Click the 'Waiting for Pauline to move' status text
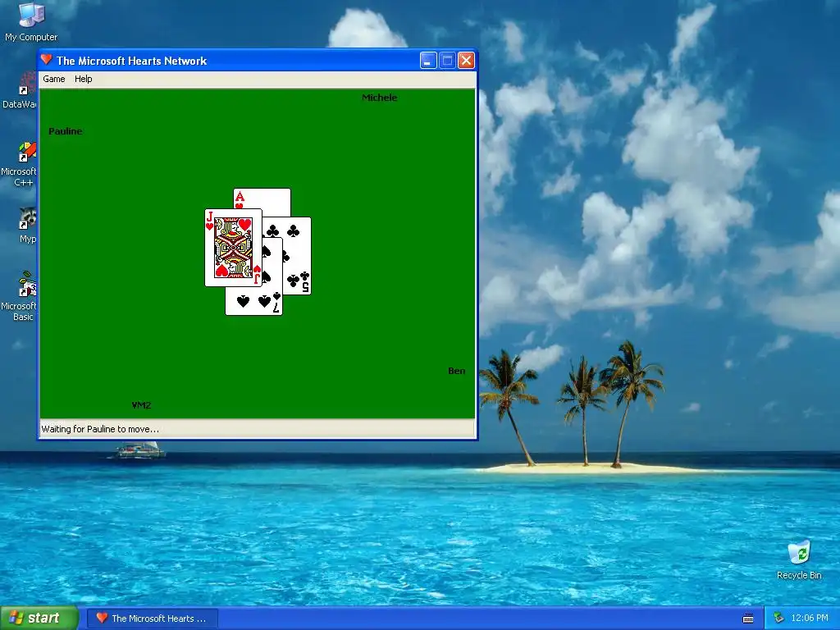 tap(100, 429)
